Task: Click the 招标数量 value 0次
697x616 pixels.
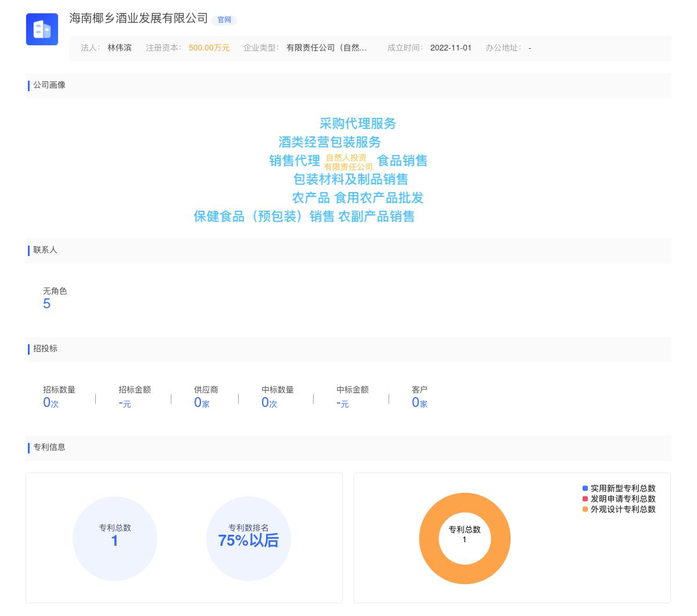Action: click(x=51, y=403)
